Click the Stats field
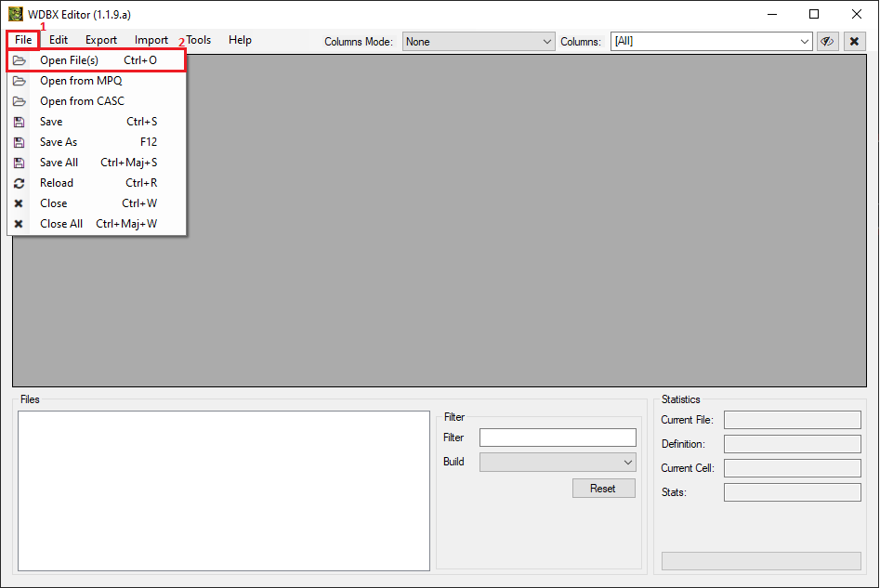 click(793, 492)
